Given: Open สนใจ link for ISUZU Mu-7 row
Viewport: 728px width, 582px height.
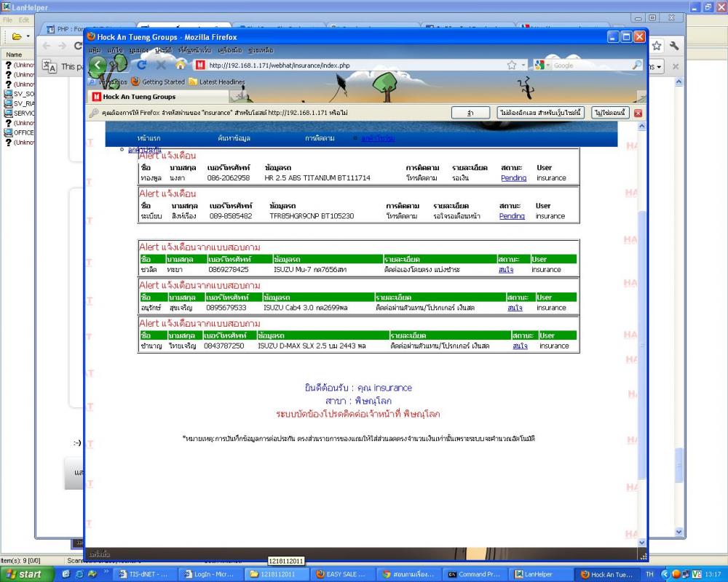Looking at the screenshot, I should (x=506, y=270).
